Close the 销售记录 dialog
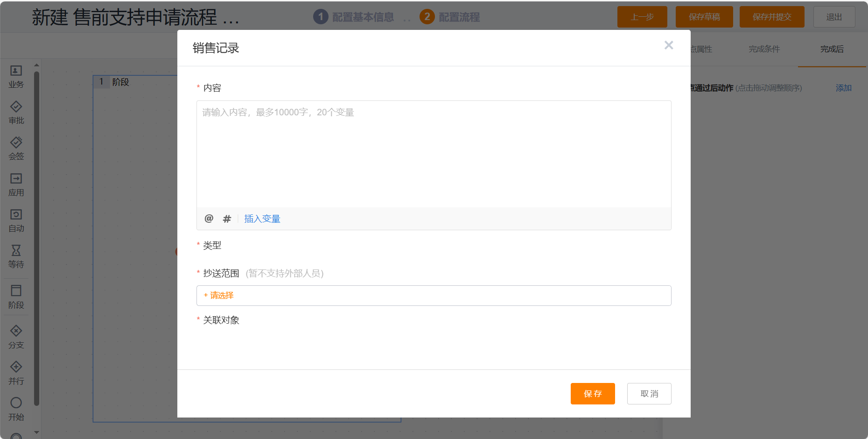Image resolution: width=868 pixels, height=439 pixels. pos(669,45)
